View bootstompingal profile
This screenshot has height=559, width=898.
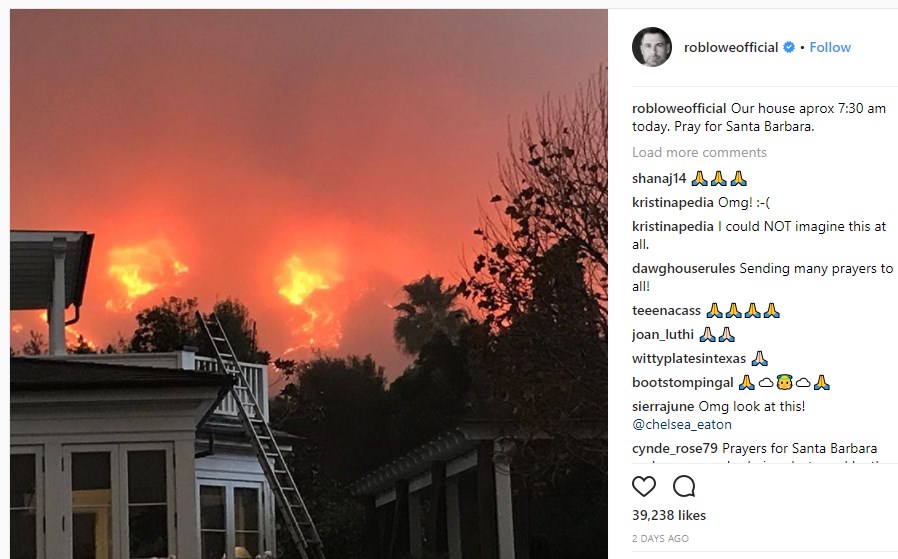(683, 383)
